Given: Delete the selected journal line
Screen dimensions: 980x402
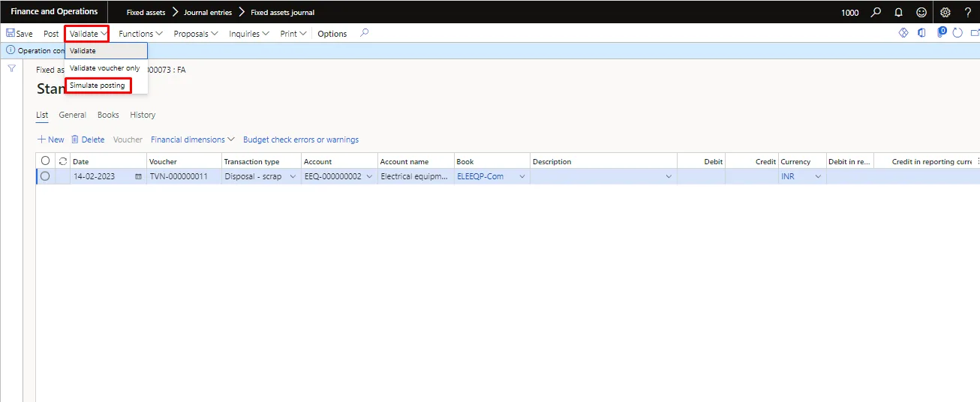Looking at the screenshot, I should coord(88,139).
